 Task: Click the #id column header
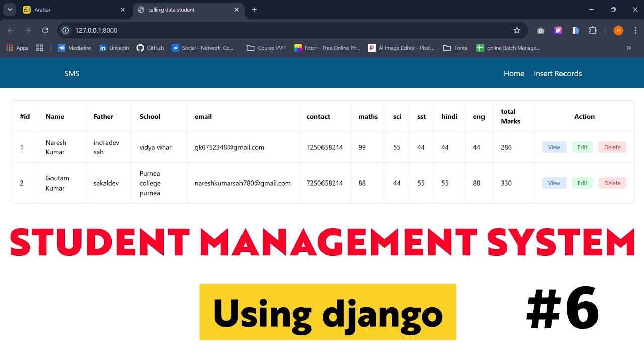tap(25, 116)
